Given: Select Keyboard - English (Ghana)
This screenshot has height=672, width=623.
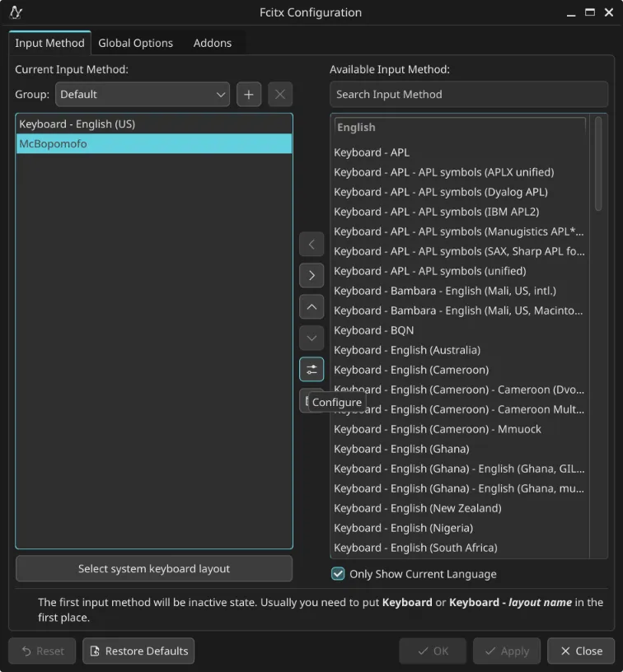Looking at the screenshot, I should pyautogui.click(x=460, y=449).
